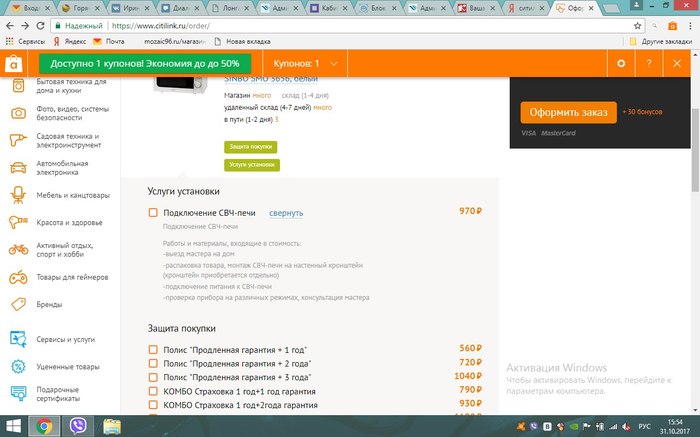
Task: Open the orange shopping extension icon
Action: pos(672,26)
